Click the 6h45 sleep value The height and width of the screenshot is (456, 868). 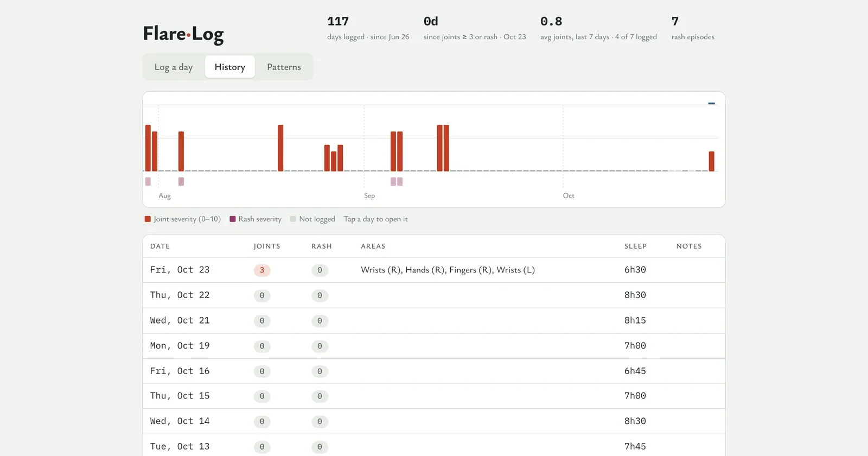[635, 371]
